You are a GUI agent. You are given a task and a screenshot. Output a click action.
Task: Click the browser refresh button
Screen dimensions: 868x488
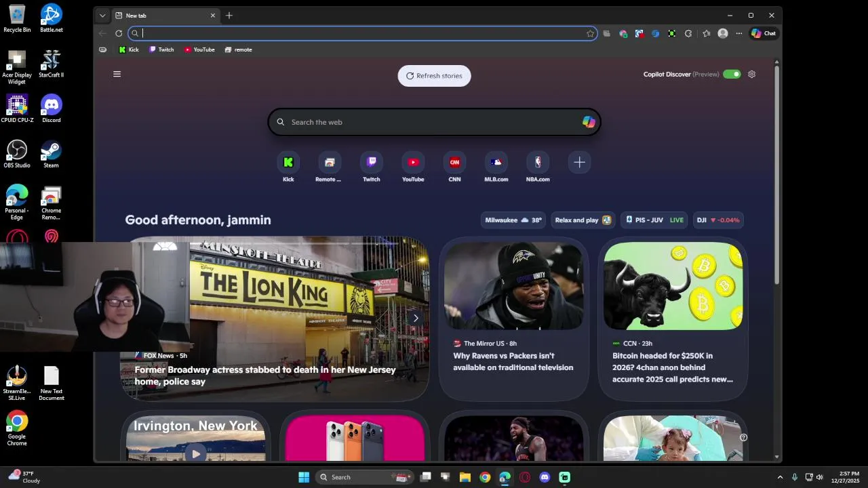pos(119,33)
